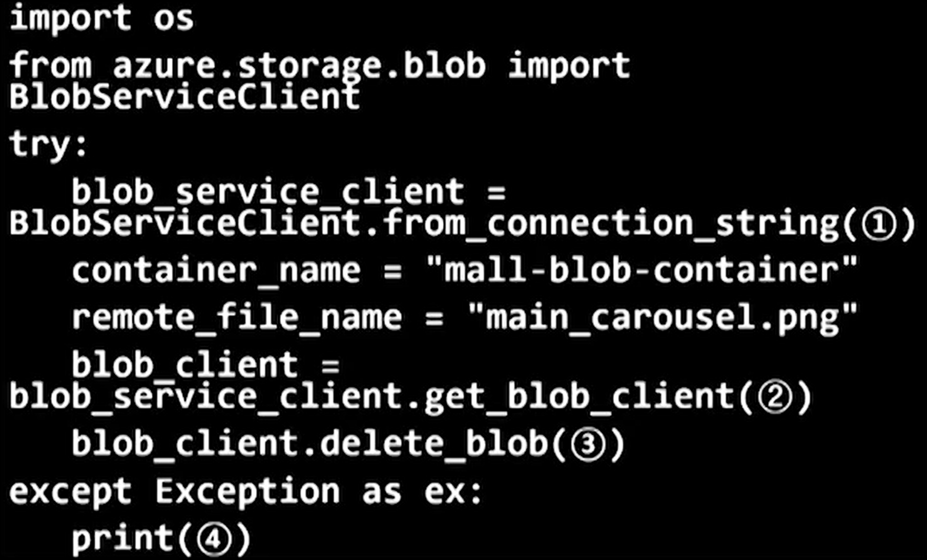Click the "delete_blob" method name

click(x=433, y=444)
